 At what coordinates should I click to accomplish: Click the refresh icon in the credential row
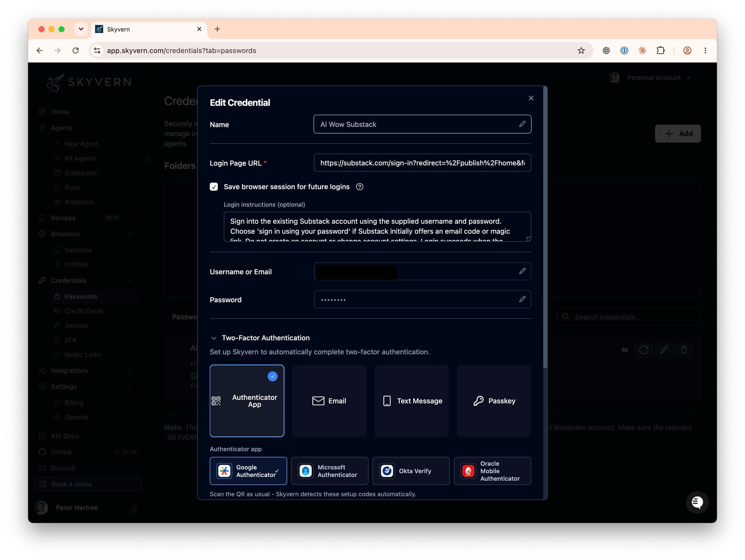coord(644,350)
